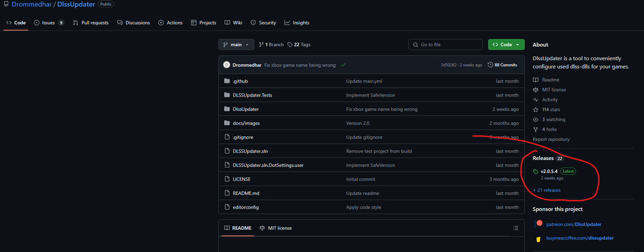The image size is (644, 252).
Task: Click the file icon beside README.md
Action: (x=226, y=193)
